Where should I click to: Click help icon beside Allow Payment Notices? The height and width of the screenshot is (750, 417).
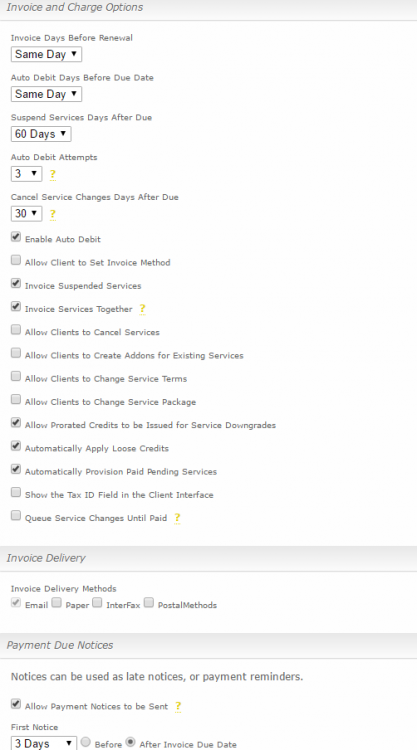pos(178,706)
